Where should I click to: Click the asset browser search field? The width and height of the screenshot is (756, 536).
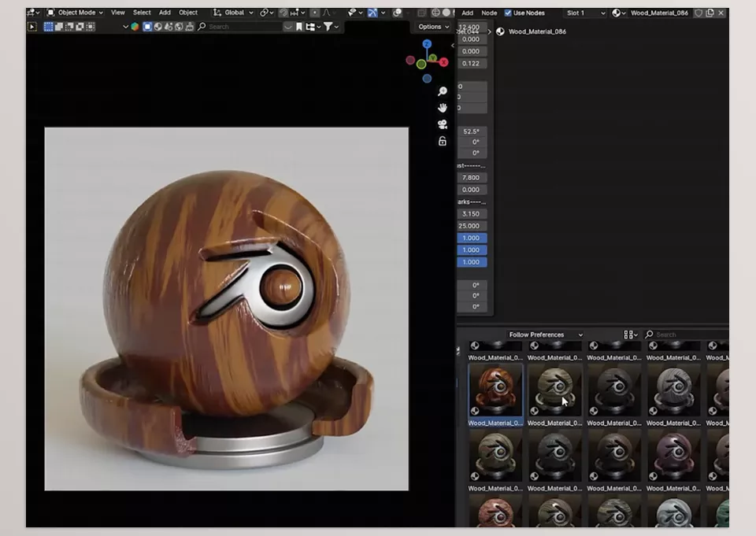(x=687, y=335)
